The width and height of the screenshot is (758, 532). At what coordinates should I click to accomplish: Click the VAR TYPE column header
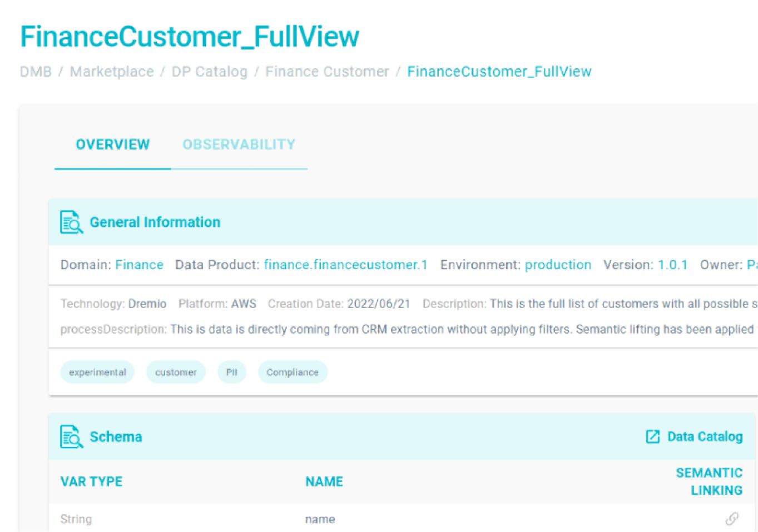[91, 481]
